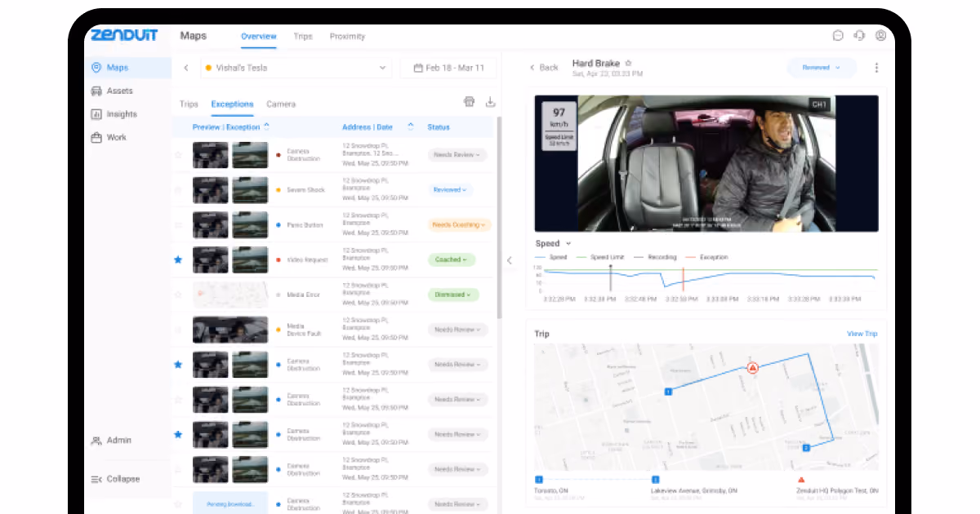Image resolution: width=980 pixels, height=514 pixels.
Task: Click the red exception marker on the speed chart
Action: click(x=684, y=278)
